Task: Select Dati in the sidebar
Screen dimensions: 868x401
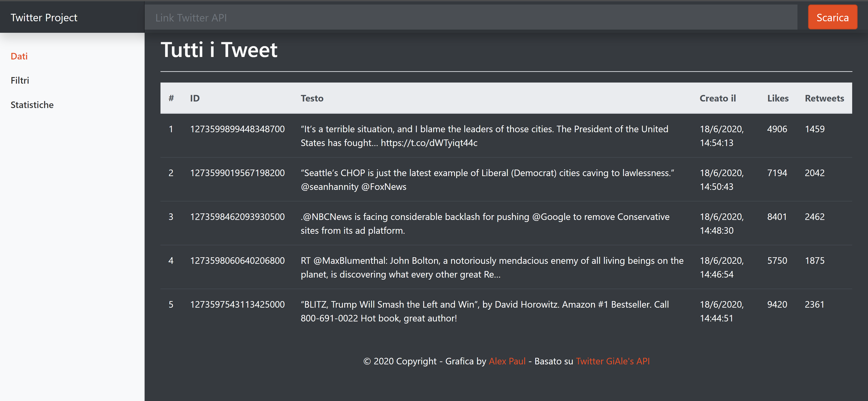Action: 19,56
